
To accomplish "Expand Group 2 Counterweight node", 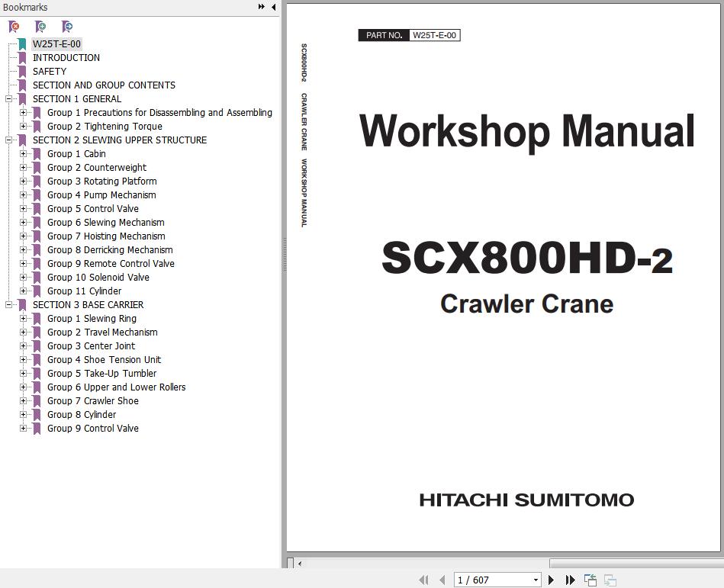I will [23, 168].
